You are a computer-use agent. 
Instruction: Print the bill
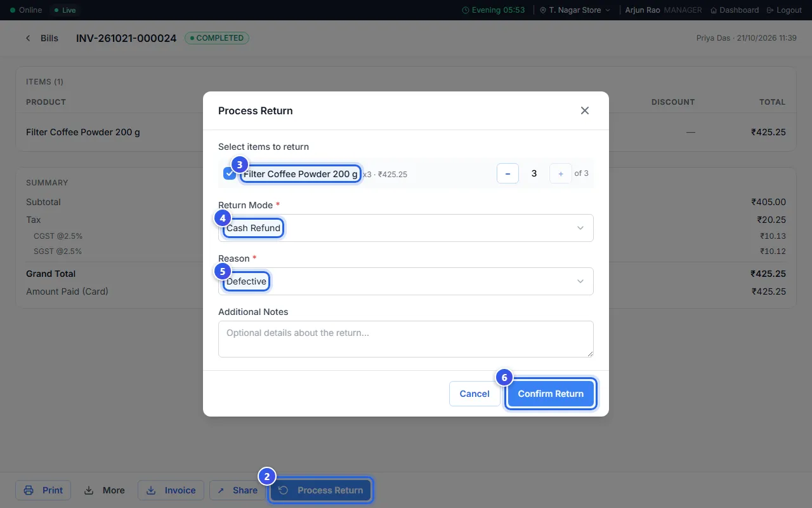[43, 490]
